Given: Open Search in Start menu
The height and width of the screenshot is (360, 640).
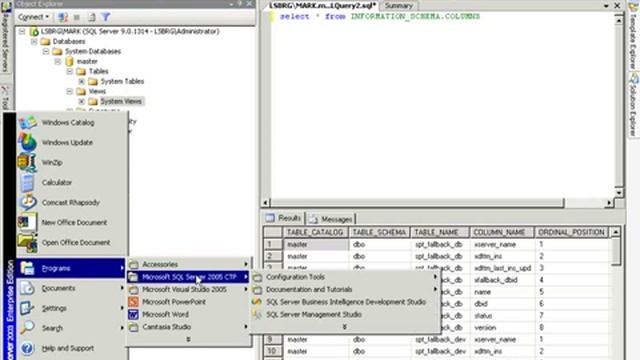Looking at the screenshot, I should pyautogui.click(x=71, y=328).
